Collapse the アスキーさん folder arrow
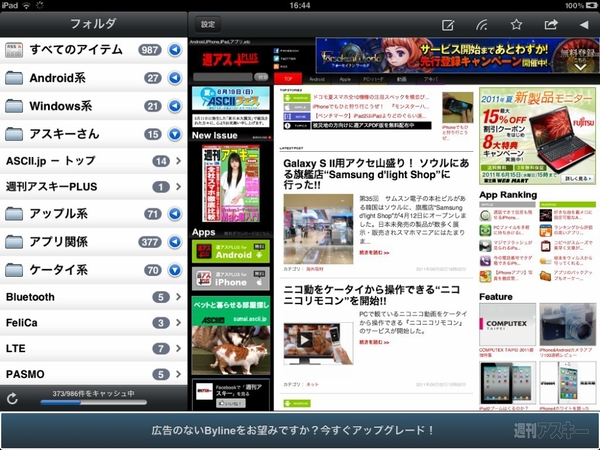The image size is (600, 450). coord(175,134)
